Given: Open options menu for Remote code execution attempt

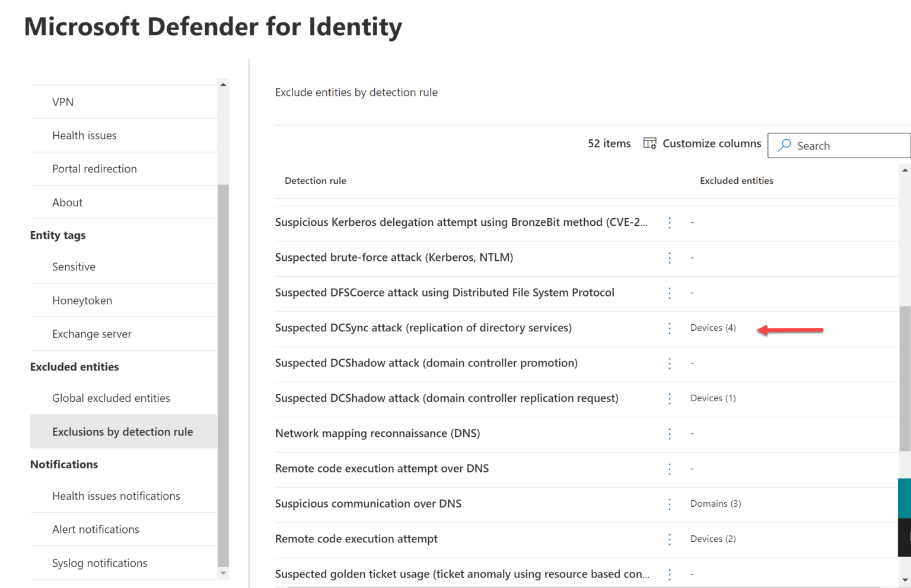Looking at the screenshot, I should point(670,539).
